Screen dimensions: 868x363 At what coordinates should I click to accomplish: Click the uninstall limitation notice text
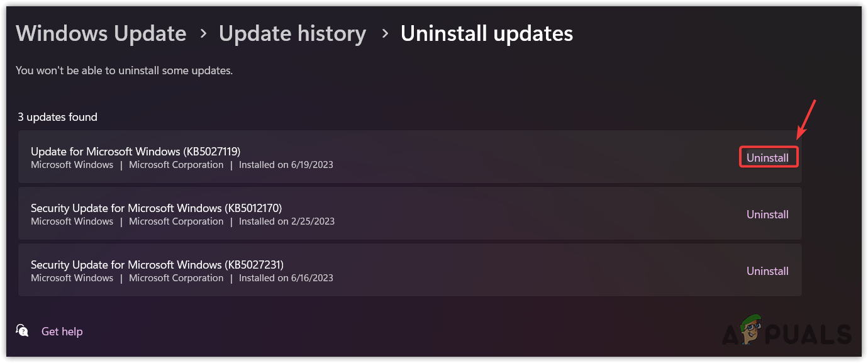[x=124, y=70]
